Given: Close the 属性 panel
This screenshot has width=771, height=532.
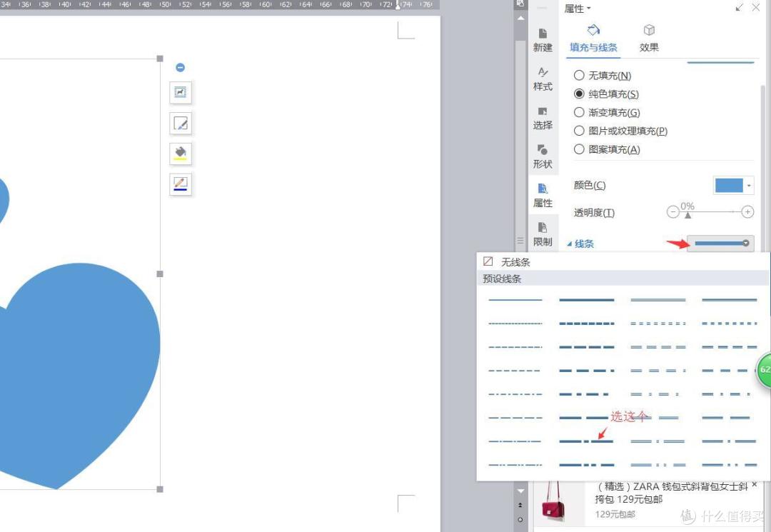Looking at the screenshot, I should [756, 8].
